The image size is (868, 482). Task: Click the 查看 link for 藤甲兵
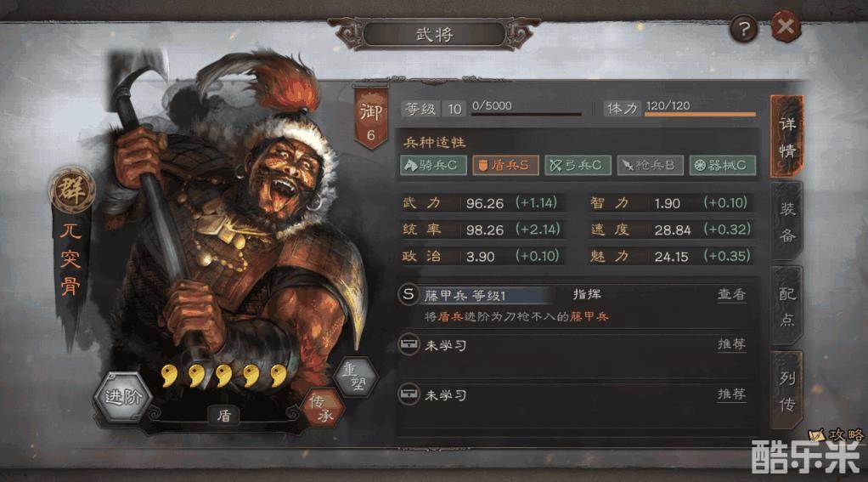[731, 294]
